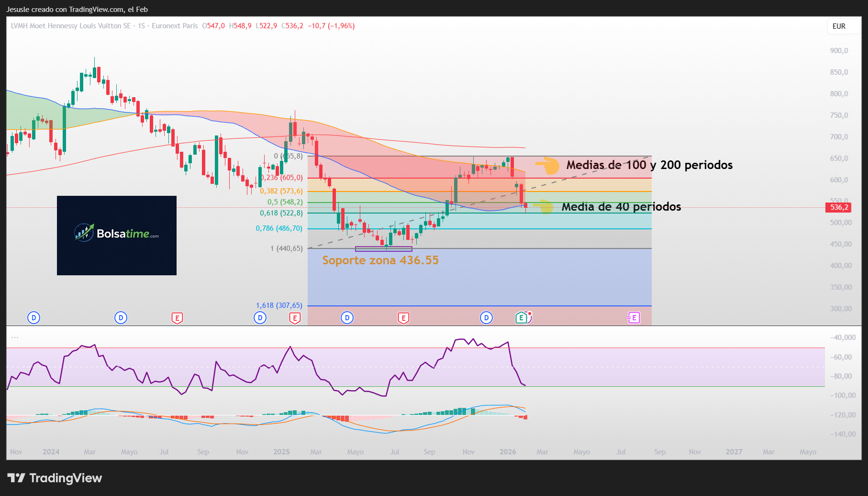Image resolution: width=868 pixels, height=496 pixels.
Task: Select the 'Soporte zona 436.55' text annotation
Action: click(x=380, y=260)
